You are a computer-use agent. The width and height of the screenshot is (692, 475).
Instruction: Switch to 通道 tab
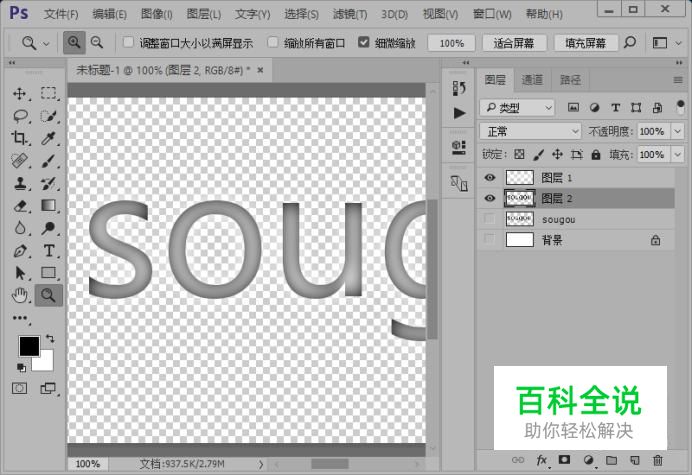click(532, 79)
